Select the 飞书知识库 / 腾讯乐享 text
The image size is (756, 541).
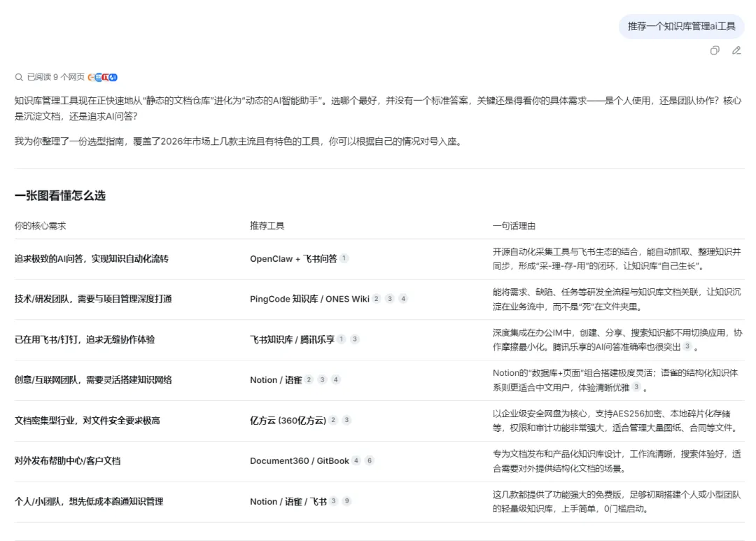(x=292, y=339)
